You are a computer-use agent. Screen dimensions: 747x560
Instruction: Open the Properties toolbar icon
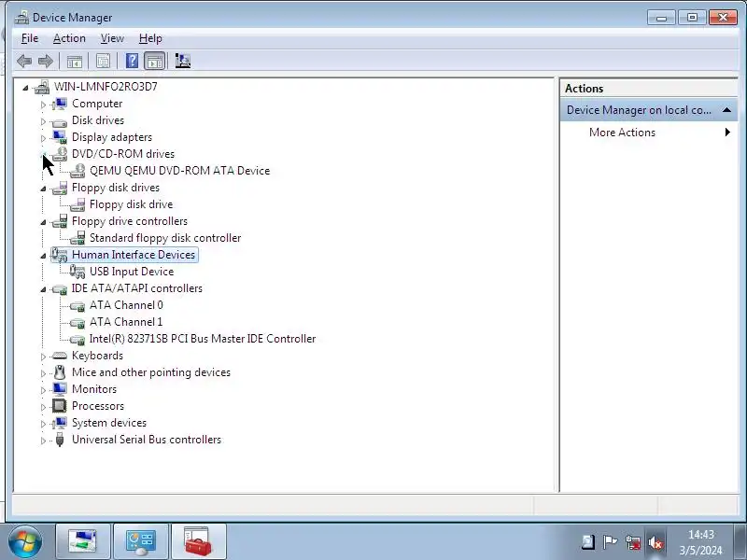(x=103, y=61)
